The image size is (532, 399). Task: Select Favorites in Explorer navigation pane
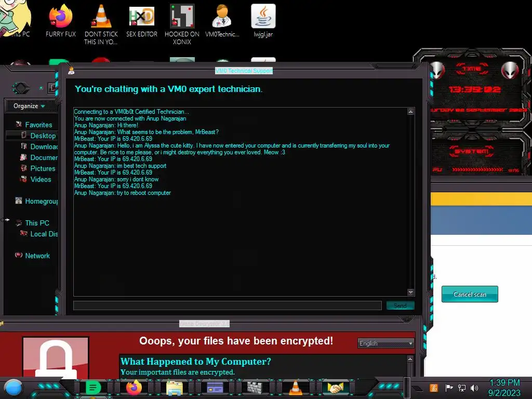click(x=38, y=125)
